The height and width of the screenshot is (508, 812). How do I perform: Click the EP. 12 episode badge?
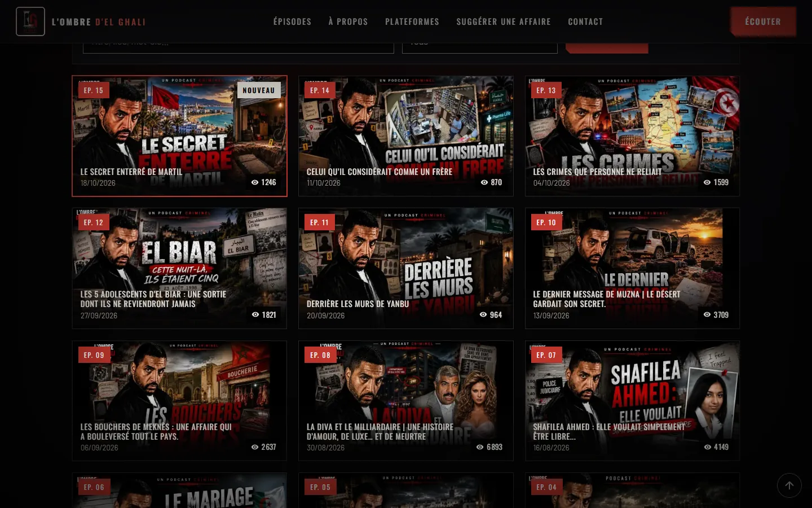click(x=94, y=222)
